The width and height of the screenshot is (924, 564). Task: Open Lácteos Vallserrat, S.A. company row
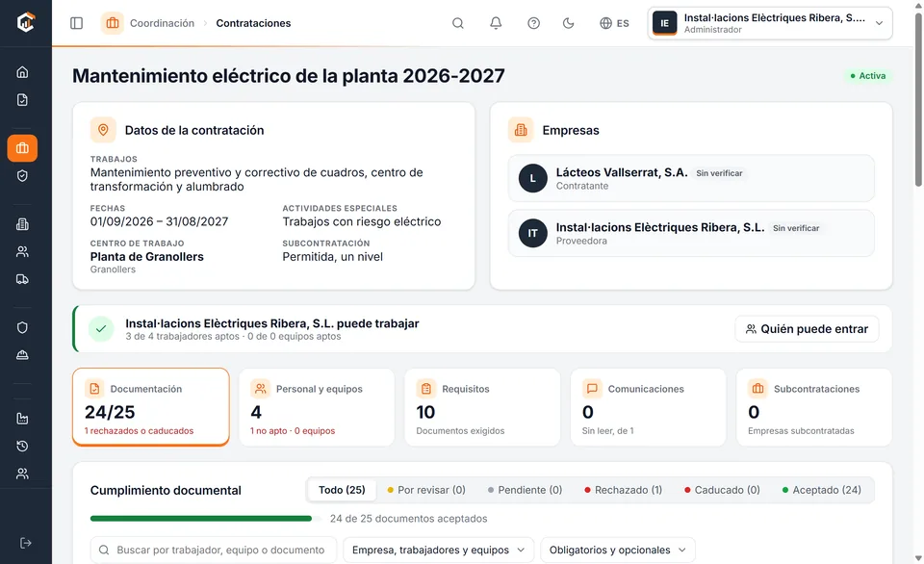pos(691,179)
